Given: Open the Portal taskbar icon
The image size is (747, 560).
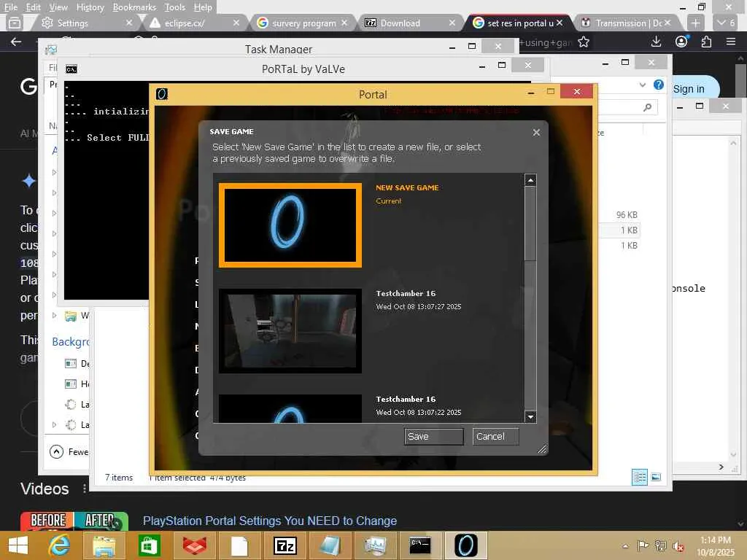Looking at the screenshot, I should [465, 545].
